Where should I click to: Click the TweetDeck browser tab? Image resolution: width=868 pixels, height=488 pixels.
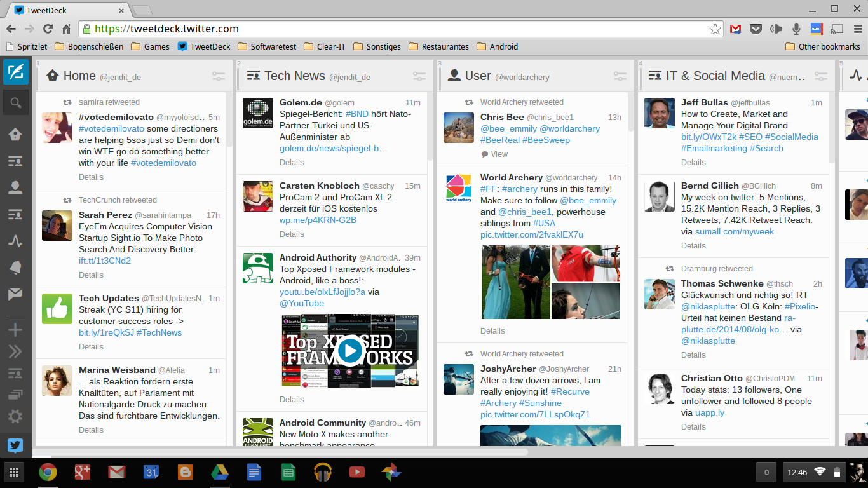click(70, 10)
